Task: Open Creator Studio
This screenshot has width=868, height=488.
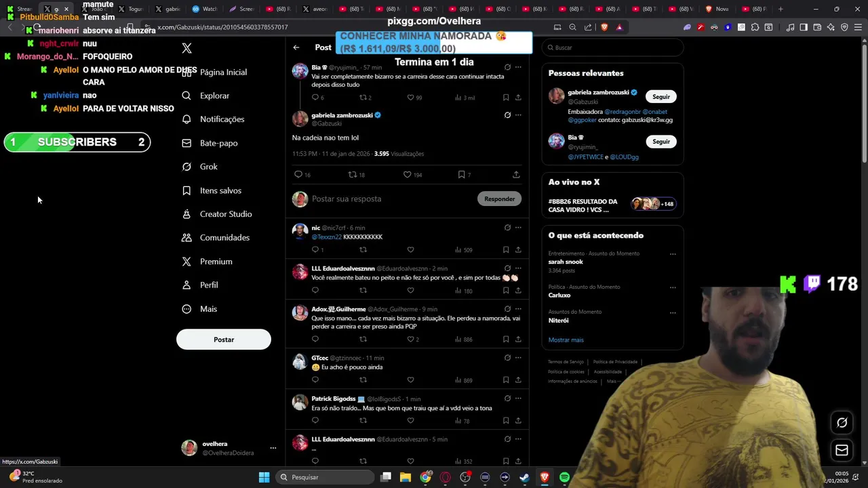Action: click(x=217, y=214)
